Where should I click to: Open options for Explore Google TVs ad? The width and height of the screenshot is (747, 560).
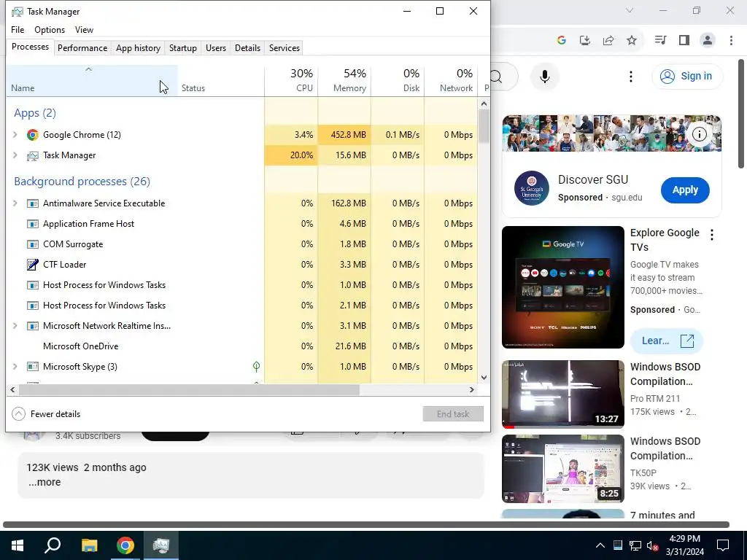[712, 234]
